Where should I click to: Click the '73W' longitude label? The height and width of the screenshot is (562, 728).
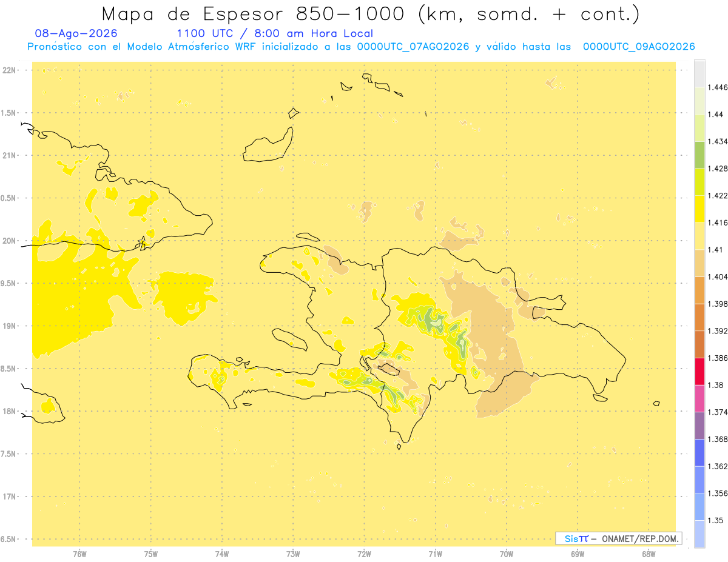coord(293,554)
